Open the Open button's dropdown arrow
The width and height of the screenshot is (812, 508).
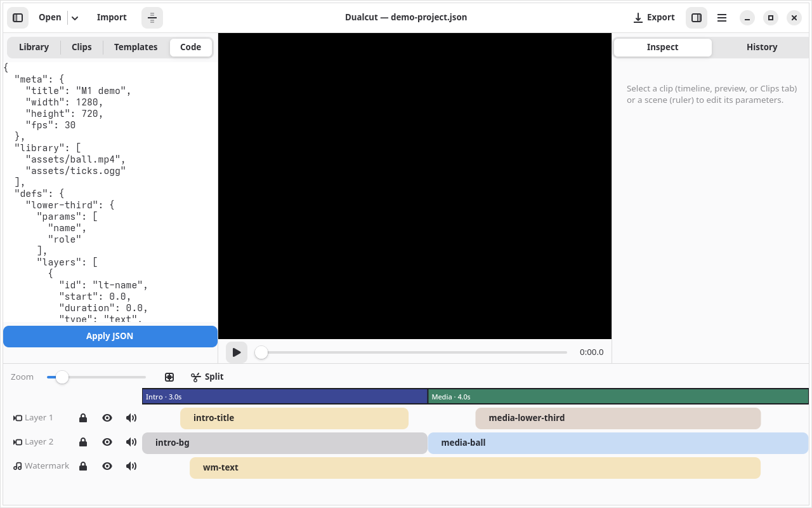pos(75,18)
